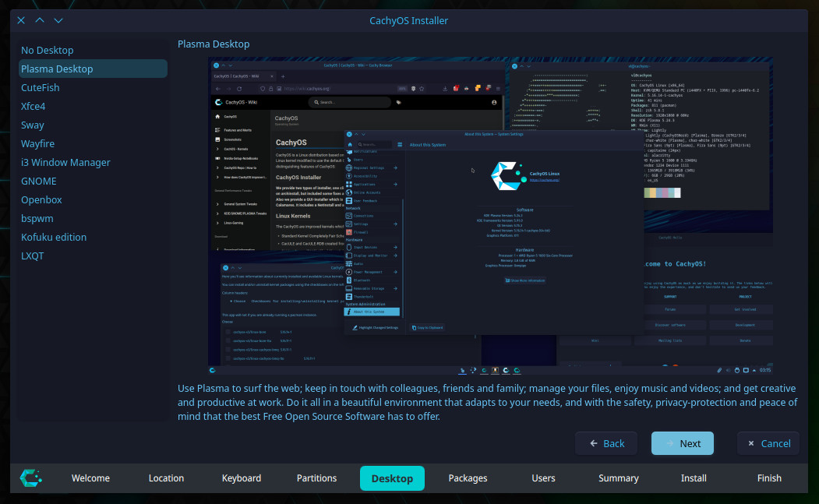Viewport: 819px width, 504px height.
Task: Click the window close X icon
Action: pos(21,20)
